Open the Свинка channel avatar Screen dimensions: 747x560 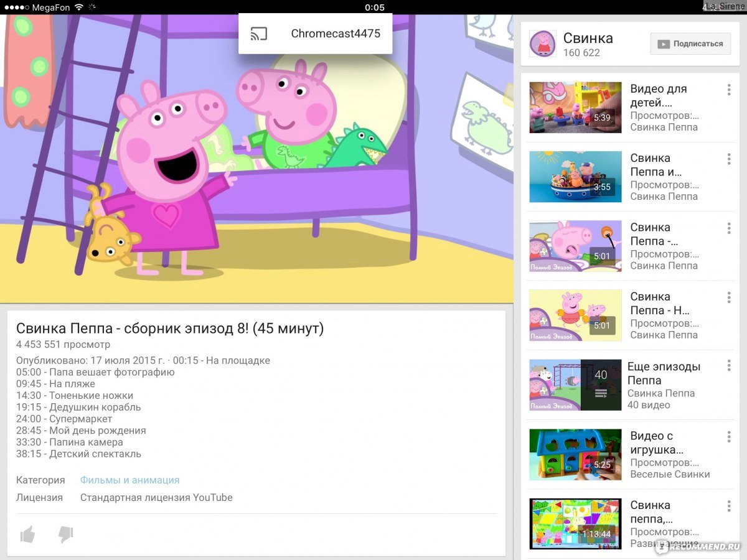(x=542, y=44)
